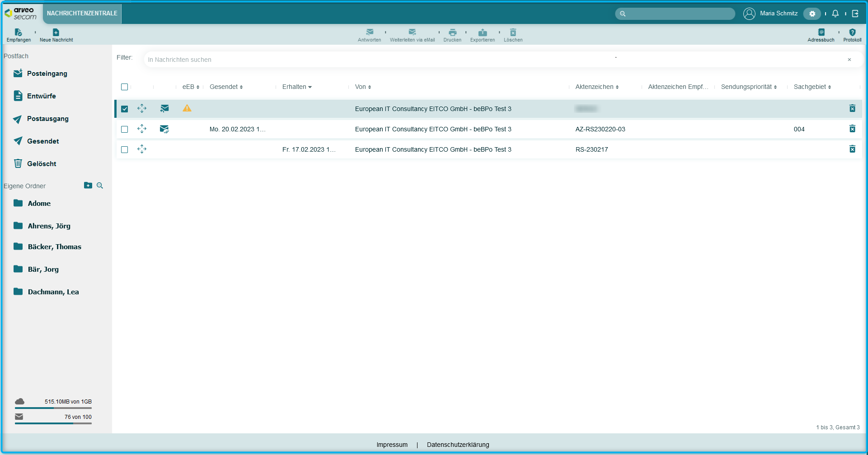Open the Datenschutzerklärung link
The width and height of the screenshot is (868, 455).
458,445
